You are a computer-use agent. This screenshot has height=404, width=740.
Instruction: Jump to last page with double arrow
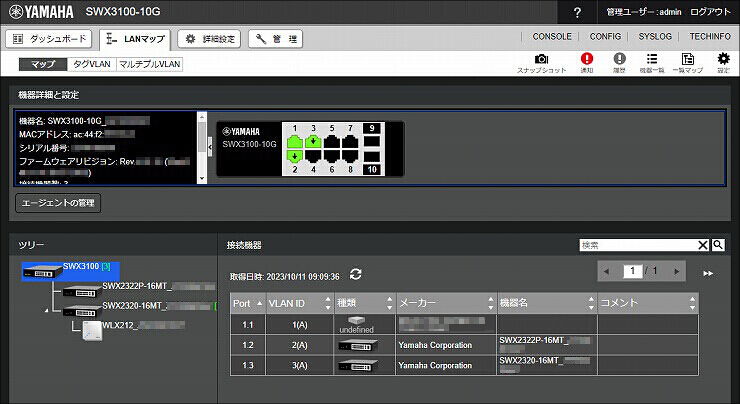click(x=708, y=273)
